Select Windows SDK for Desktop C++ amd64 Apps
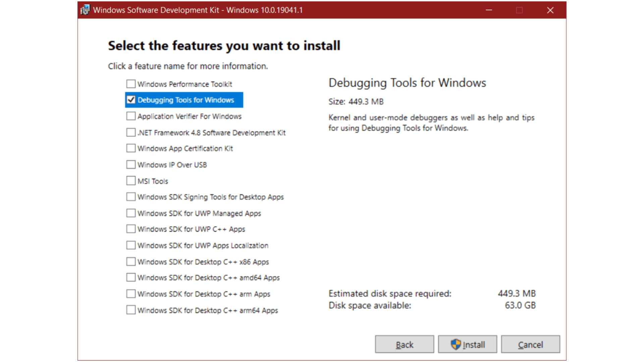 pos(131,278)
